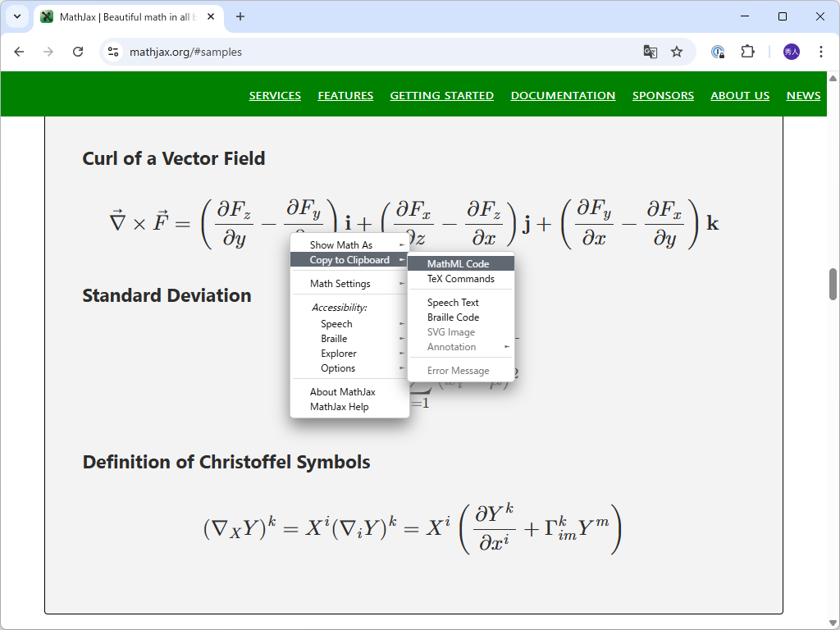Open the Google Translate icon in address bar

(651, 51)
